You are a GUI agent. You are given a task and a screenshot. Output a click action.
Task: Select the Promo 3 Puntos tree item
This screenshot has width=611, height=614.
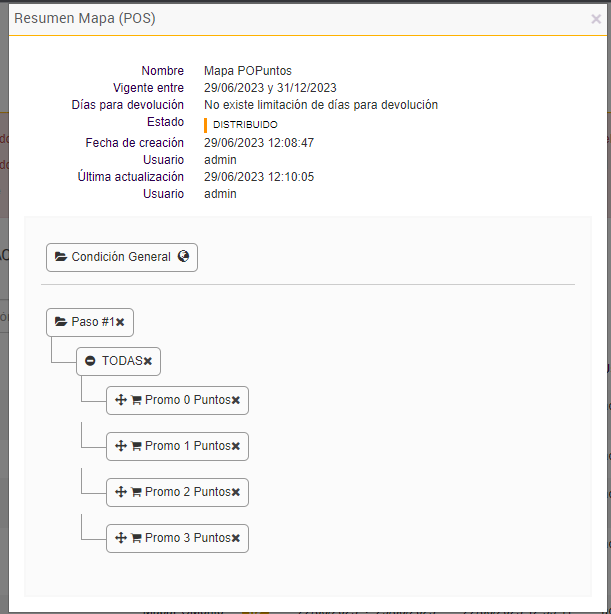coord(187,538)
